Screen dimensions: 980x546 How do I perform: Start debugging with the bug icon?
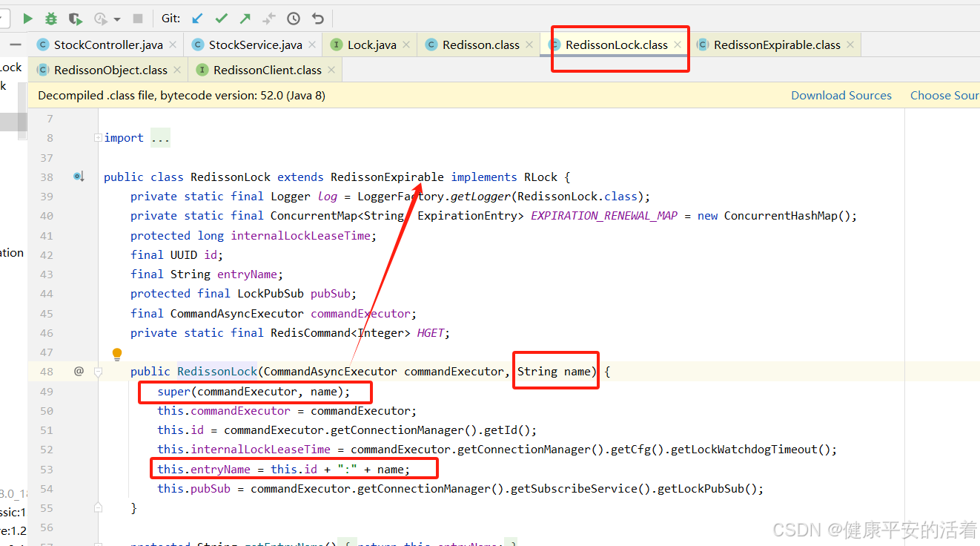pos(51,19)
